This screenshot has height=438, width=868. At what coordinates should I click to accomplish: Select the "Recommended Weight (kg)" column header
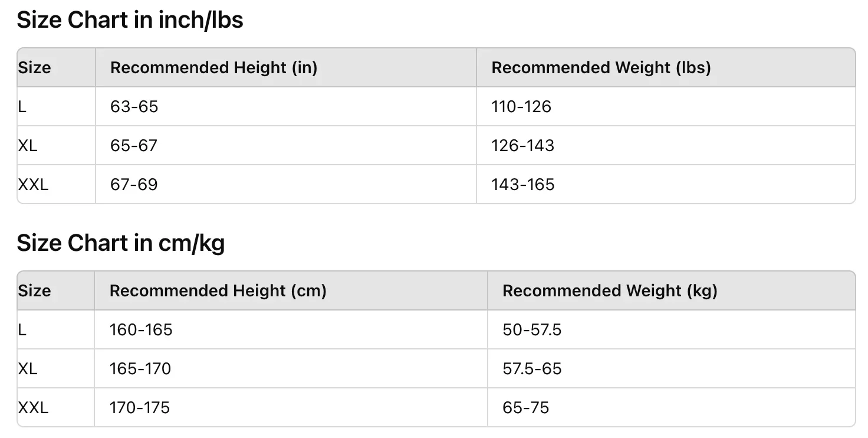pyautogui.click(x=610, y=291)
